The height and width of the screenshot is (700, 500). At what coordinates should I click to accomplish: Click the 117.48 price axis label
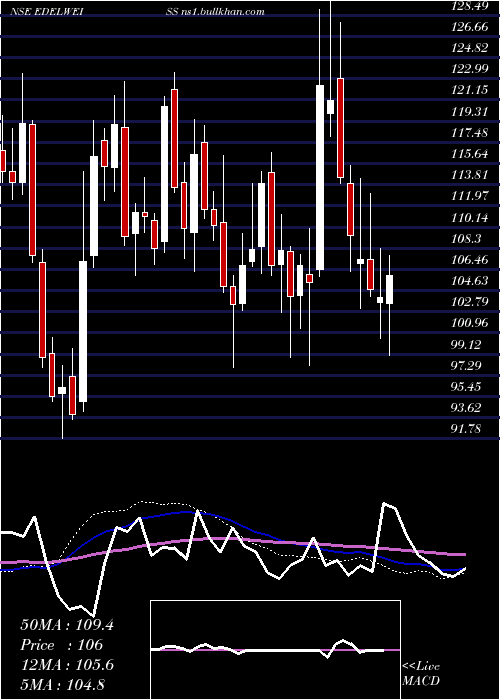click(x=470, y=133)
